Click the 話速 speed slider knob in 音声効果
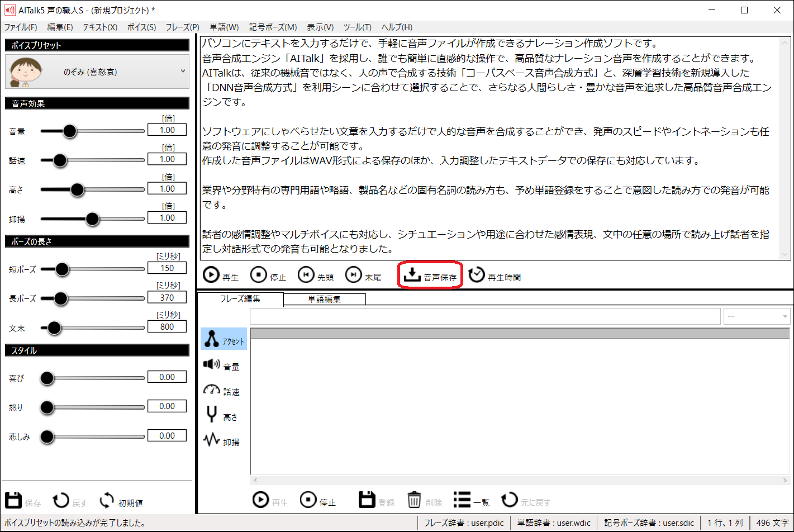This screenshot has height=532, width=794. [x=60, y=160]
